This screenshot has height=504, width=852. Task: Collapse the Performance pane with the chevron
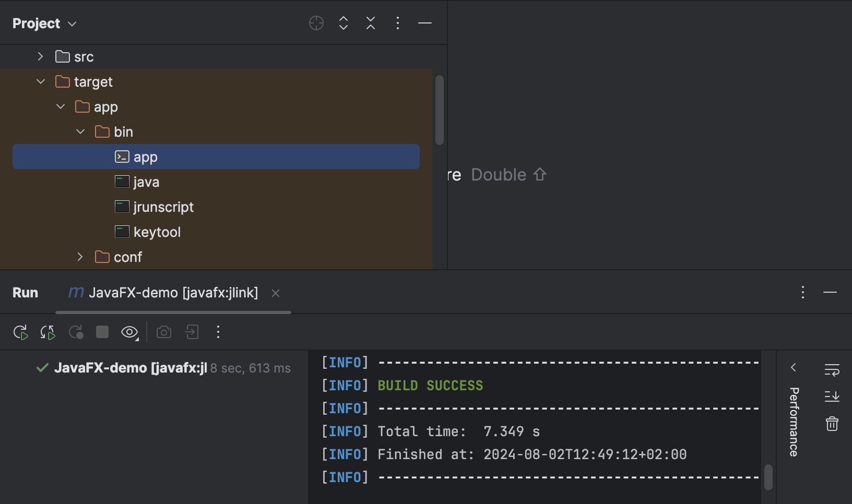[793, 368]
